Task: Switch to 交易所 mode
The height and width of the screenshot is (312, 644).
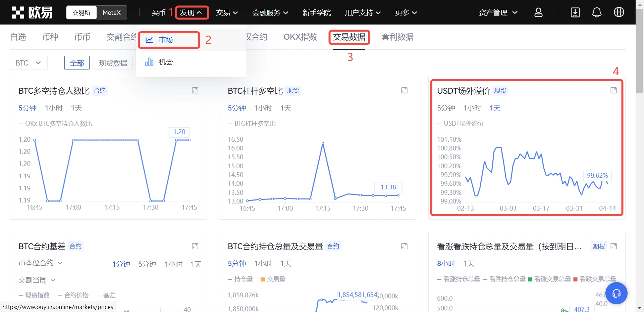Action: click(82, 12)
